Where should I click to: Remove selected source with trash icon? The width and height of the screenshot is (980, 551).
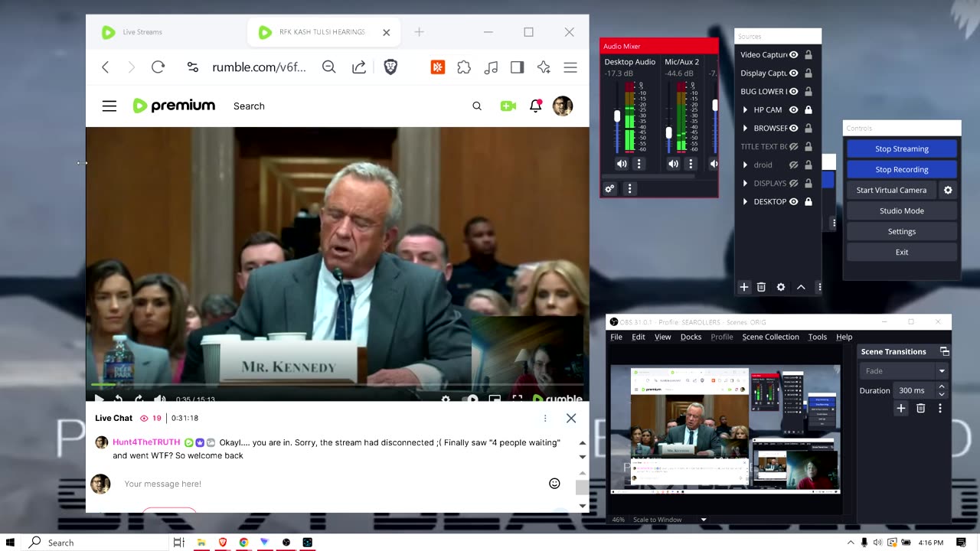[x=761, y=287]
